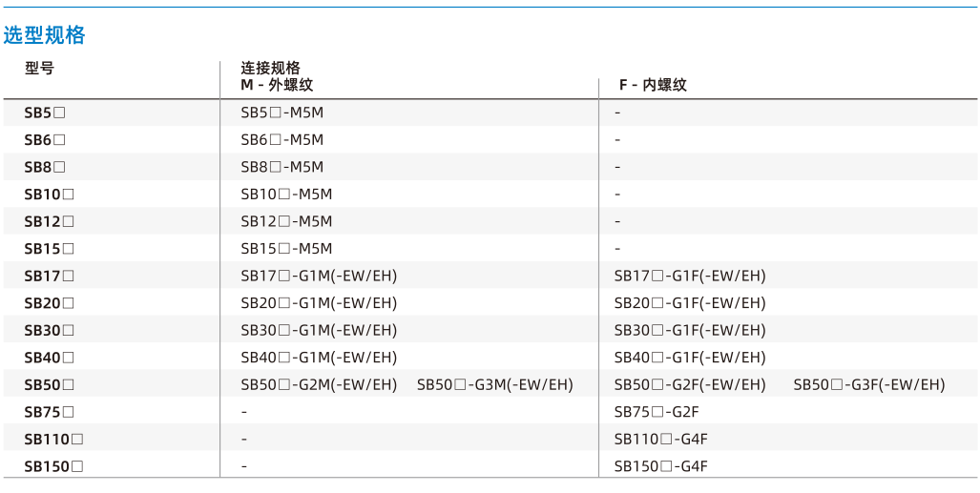The width and height of the screenshot is (980, 493).
Task: Click the SB110□-G4F cell
Action: click(661, 440)
